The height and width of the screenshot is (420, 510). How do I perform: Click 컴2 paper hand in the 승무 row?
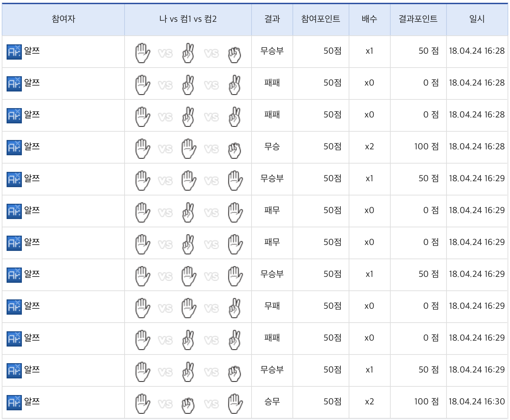[x=235, y=403]
